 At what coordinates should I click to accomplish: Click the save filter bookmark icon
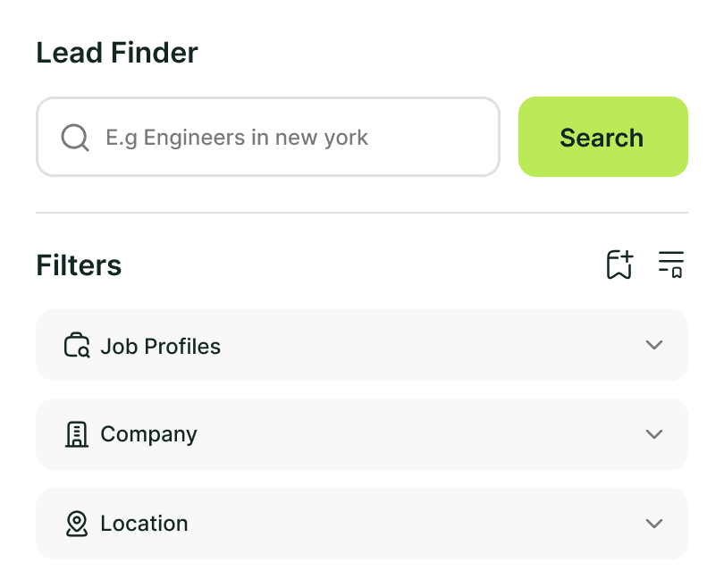(619, 264)
